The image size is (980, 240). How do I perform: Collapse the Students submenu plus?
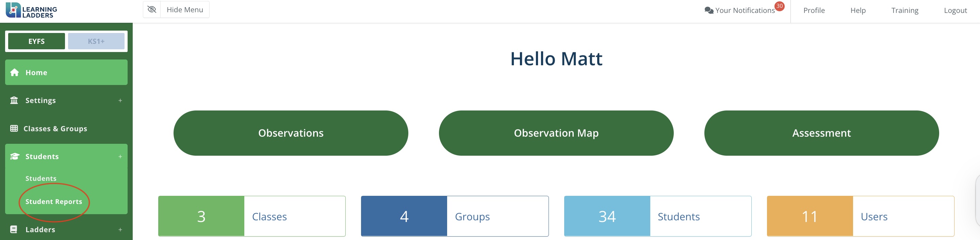pyautogui.click(x=120, y=156)
